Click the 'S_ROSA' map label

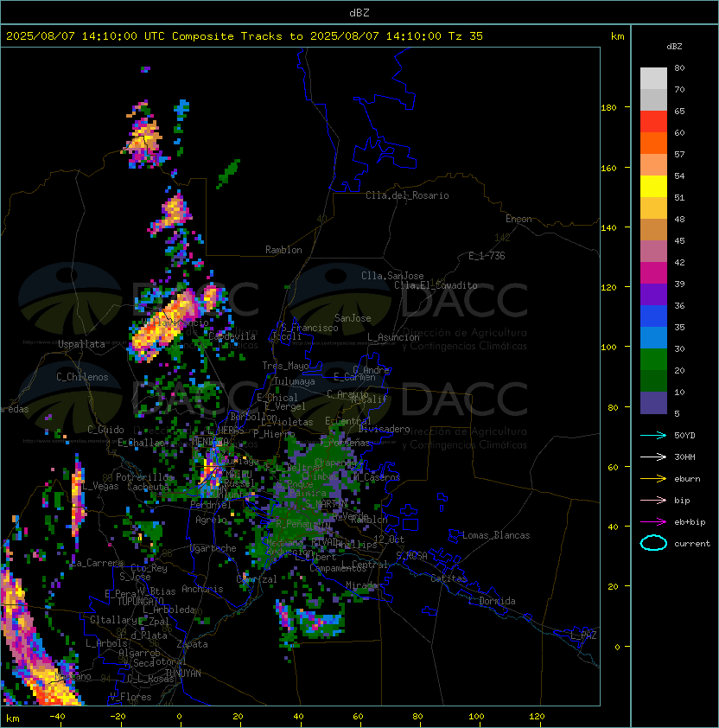pos(411,555)
